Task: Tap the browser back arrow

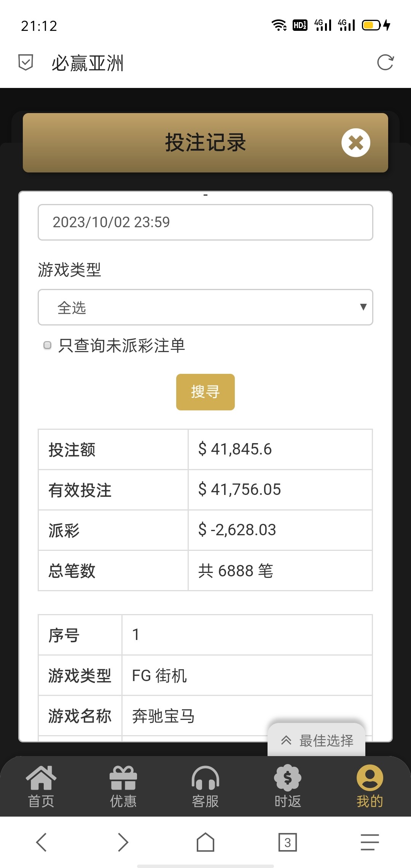Action: [41, 842]
